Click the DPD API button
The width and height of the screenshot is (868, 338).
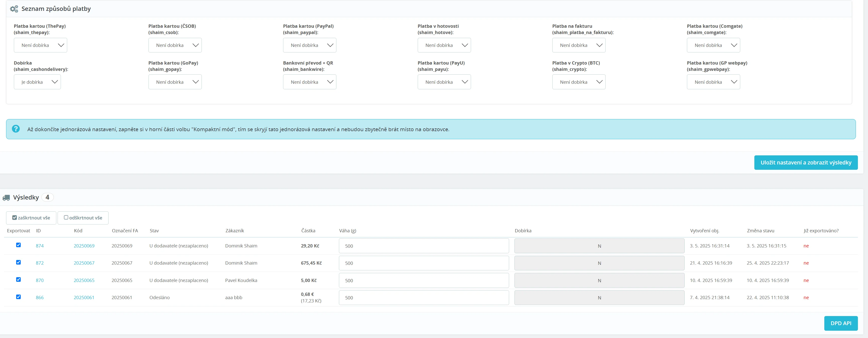click(841, 323)
